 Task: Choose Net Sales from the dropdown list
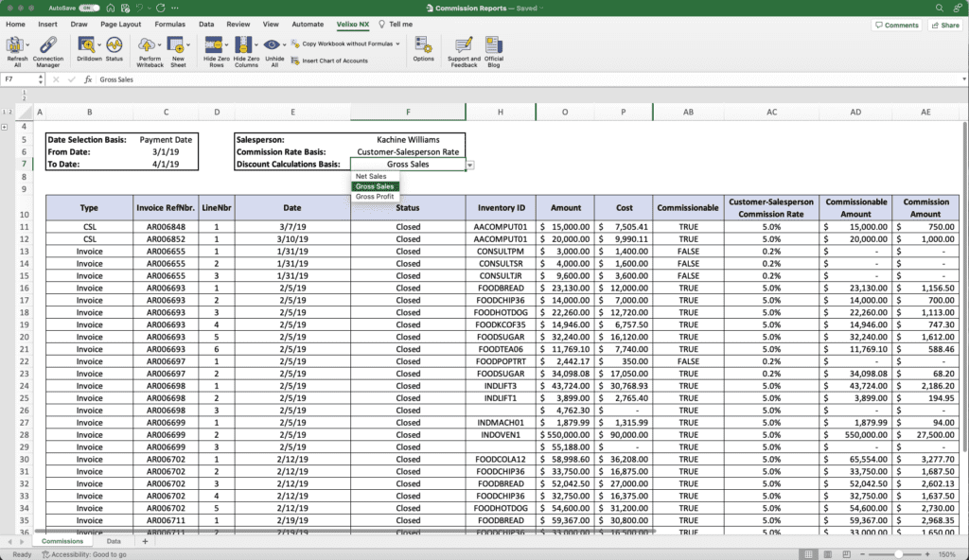pos(376,176)
